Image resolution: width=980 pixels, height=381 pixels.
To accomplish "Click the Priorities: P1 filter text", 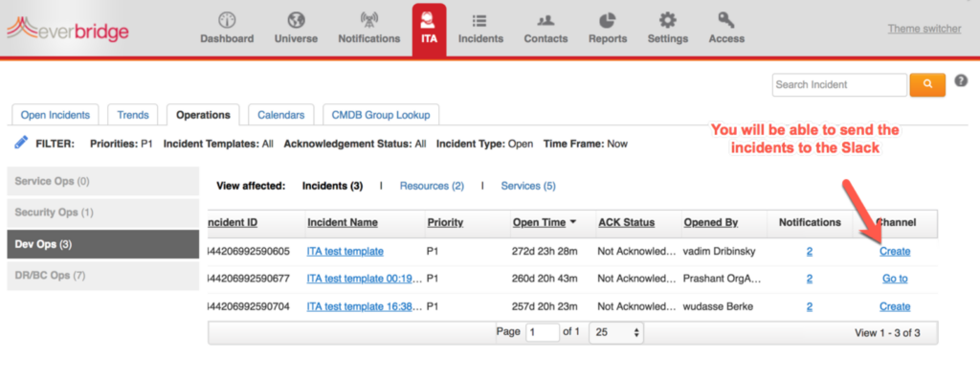I will [122, 144].
